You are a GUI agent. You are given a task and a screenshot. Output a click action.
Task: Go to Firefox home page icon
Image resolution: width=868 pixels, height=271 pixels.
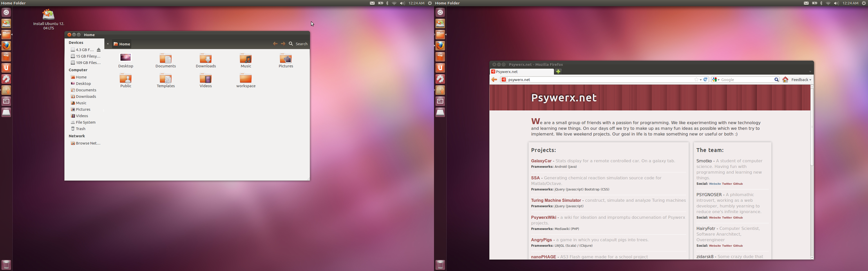click(785, 80)
